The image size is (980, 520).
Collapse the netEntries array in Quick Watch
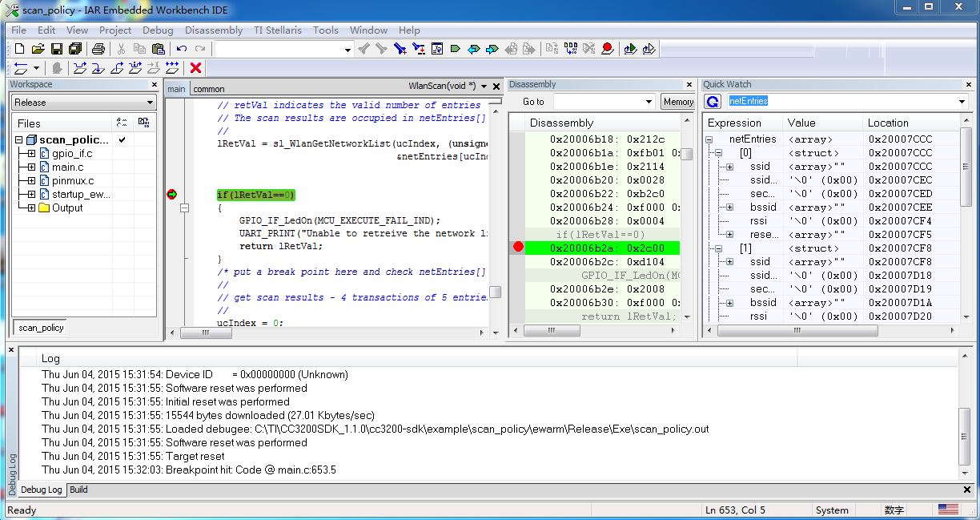pos(709,139)
